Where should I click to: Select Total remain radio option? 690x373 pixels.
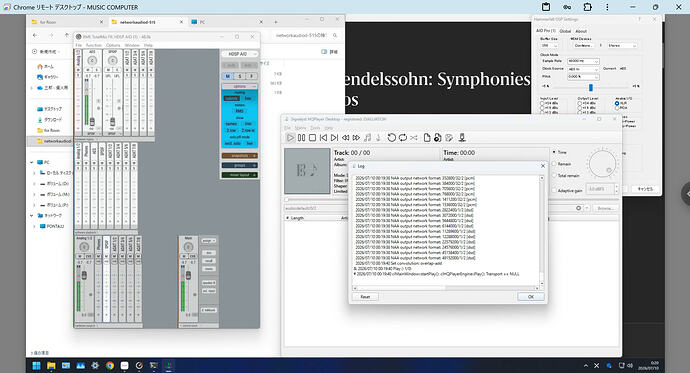(554, 176)
